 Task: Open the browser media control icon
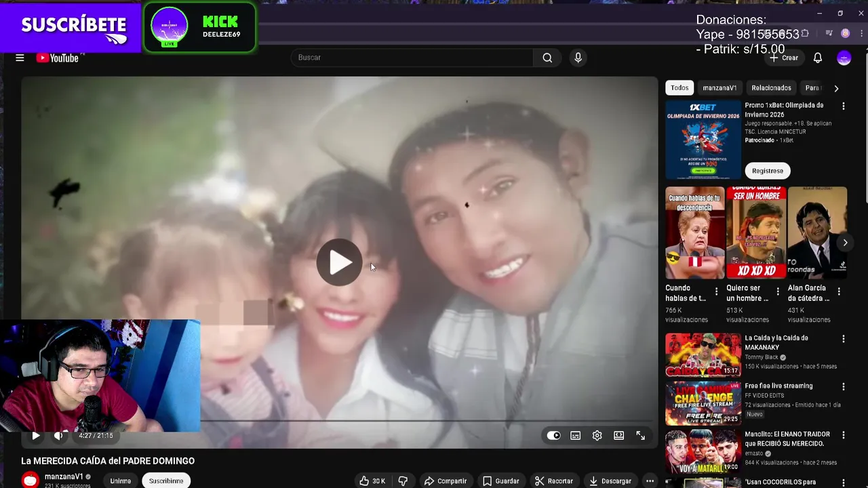[x=829, y=33]
